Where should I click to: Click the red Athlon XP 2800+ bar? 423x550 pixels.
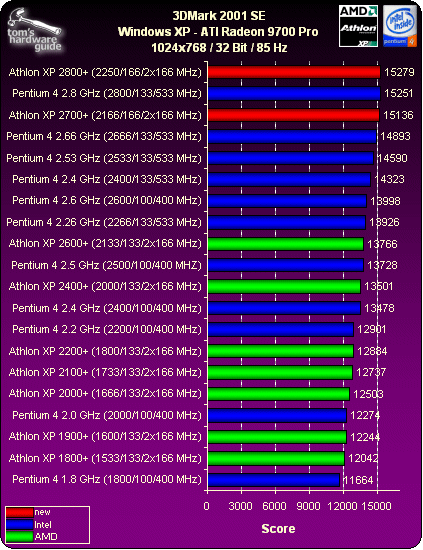pos(294,72)
